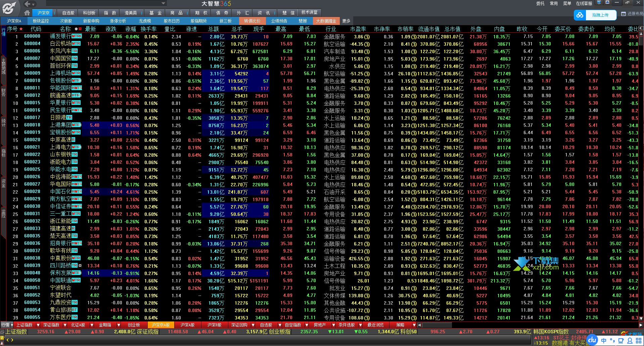Click the MTR tag of 浦发银行

click(x=77, y=36)
